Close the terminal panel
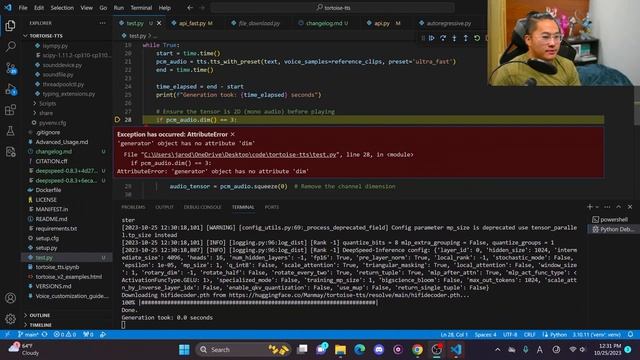This screenshot has width=640, height=360. pyautogui.click(x=630, y=207)
